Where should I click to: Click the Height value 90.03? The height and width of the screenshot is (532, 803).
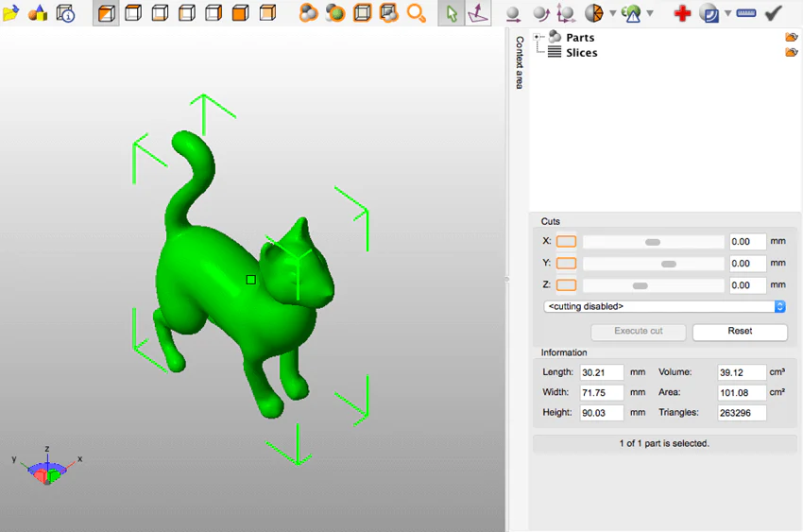[x=602, y=413]
